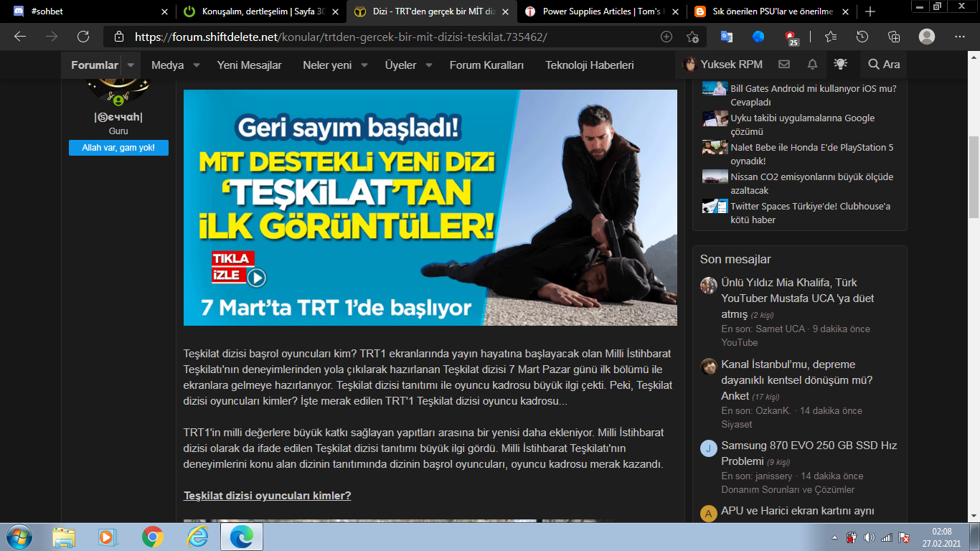Switch to the #sohbet Discord tab
The width and height of the screenshot is (980, 551).
89,11
